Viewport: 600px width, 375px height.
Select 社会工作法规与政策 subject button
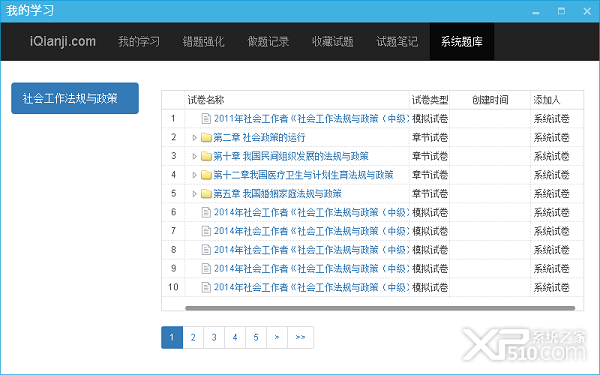tap(75, 98)
